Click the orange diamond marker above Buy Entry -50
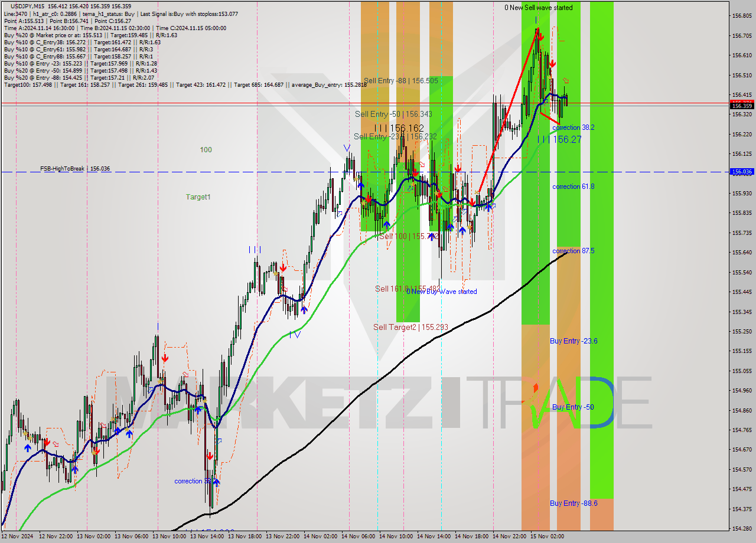Screen dimensions: 756x543 [536, 388]
